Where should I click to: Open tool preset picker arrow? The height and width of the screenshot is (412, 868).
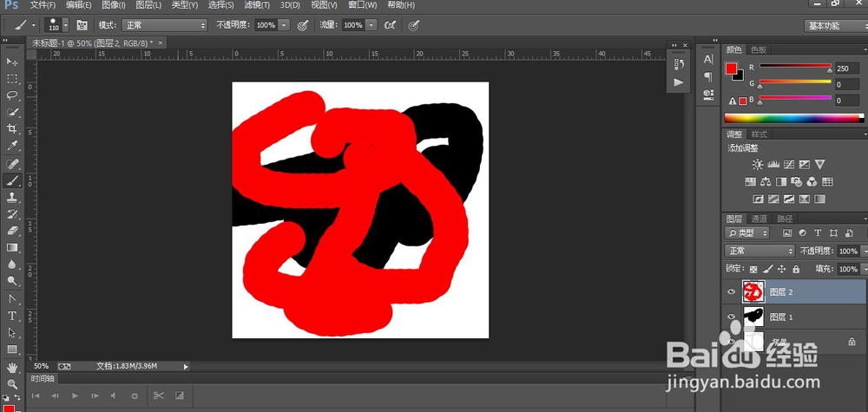pyautogui.click(x=34, y=25)
